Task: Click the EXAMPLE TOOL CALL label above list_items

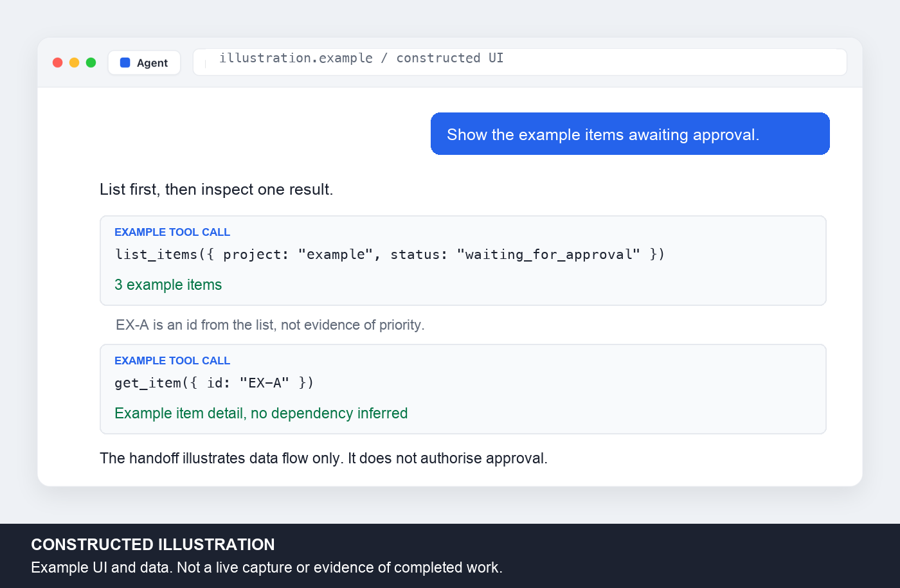Action: coord(172,232)
